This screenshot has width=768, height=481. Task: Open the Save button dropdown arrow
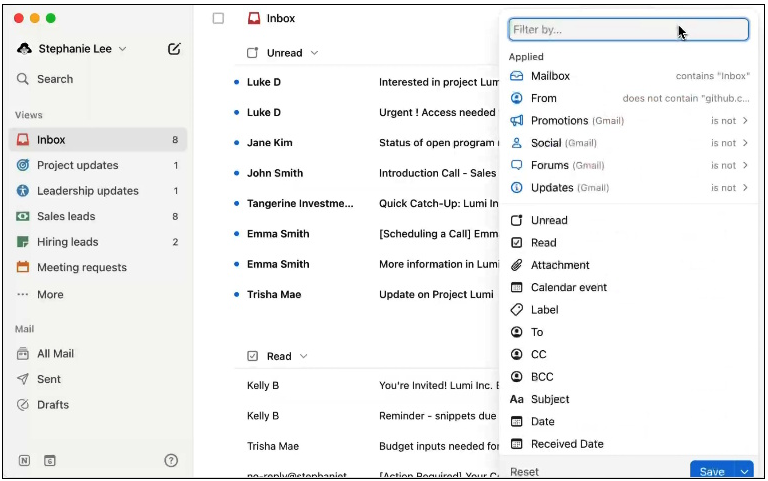coord(743,472)
